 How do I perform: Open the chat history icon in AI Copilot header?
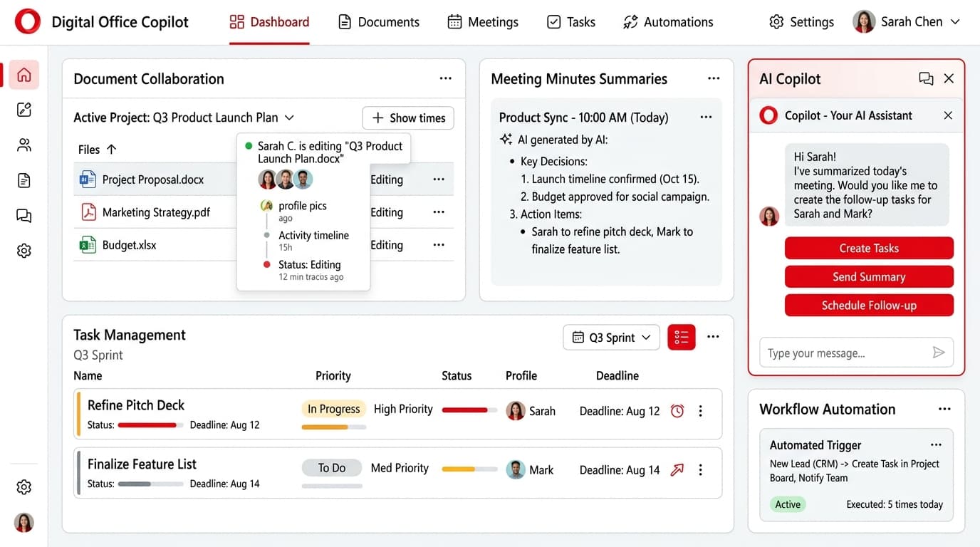926,79
